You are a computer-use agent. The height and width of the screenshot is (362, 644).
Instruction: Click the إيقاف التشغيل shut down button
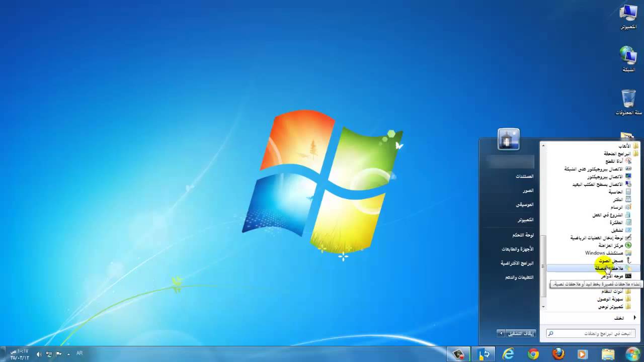[x=521, y=333]
